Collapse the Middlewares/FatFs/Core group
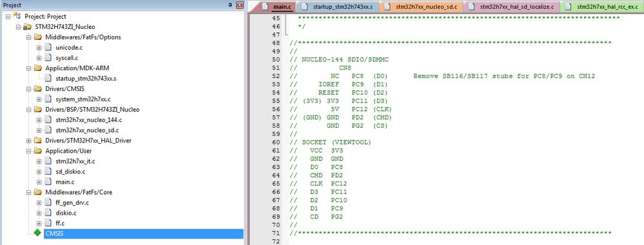This screenshot has height=245, width=644. click(28, 192)
